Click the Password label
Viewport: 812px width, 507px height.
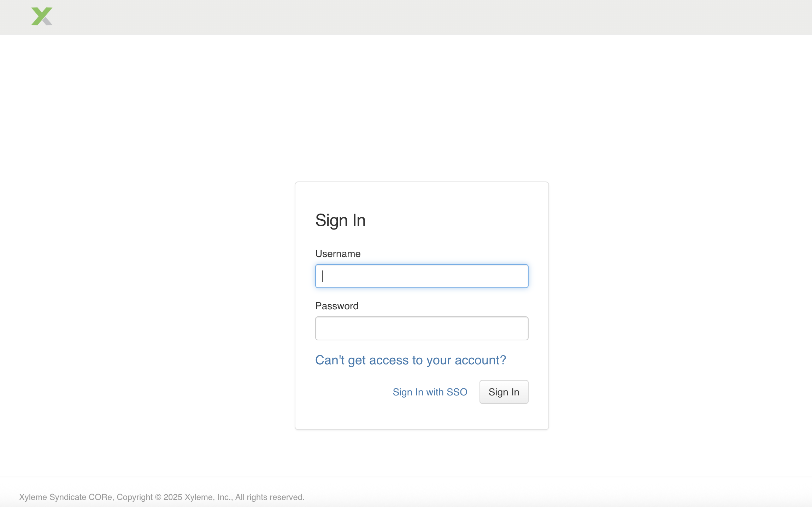[x=336, y=306]
